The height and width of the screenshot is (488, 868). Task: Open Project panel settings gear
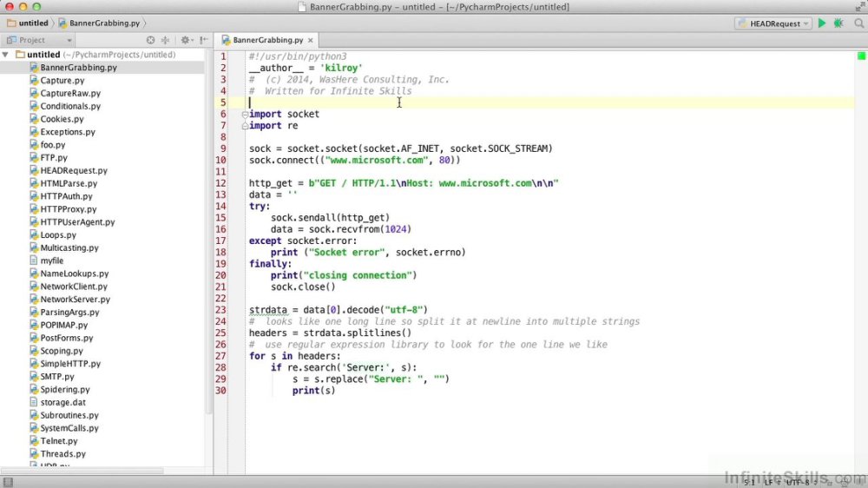point(186,40)
